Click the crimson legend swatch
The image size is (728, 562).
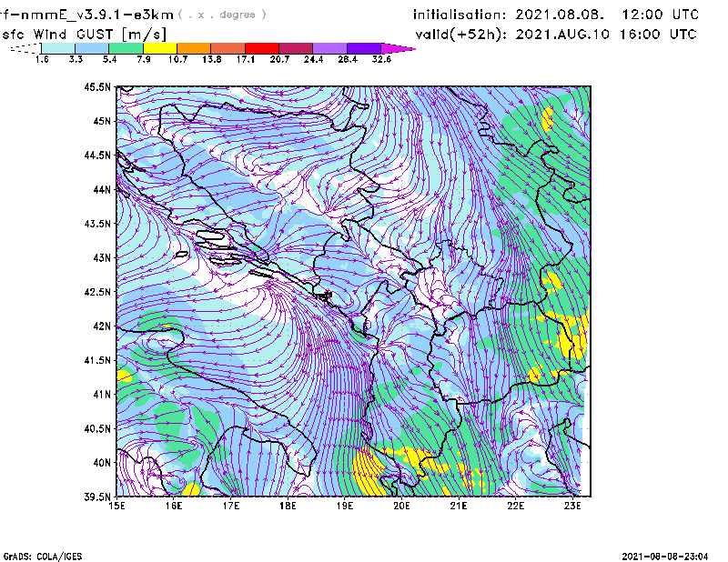click(296, 48)
